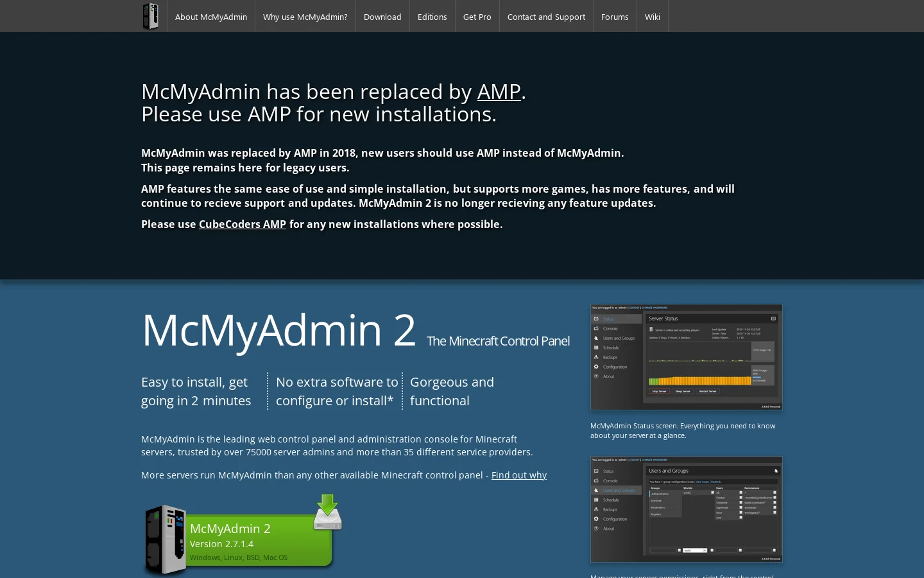Click the McMyAdmin Status screen caption
The width and height of the screenshot is (924, 578).
pos(683,430)
